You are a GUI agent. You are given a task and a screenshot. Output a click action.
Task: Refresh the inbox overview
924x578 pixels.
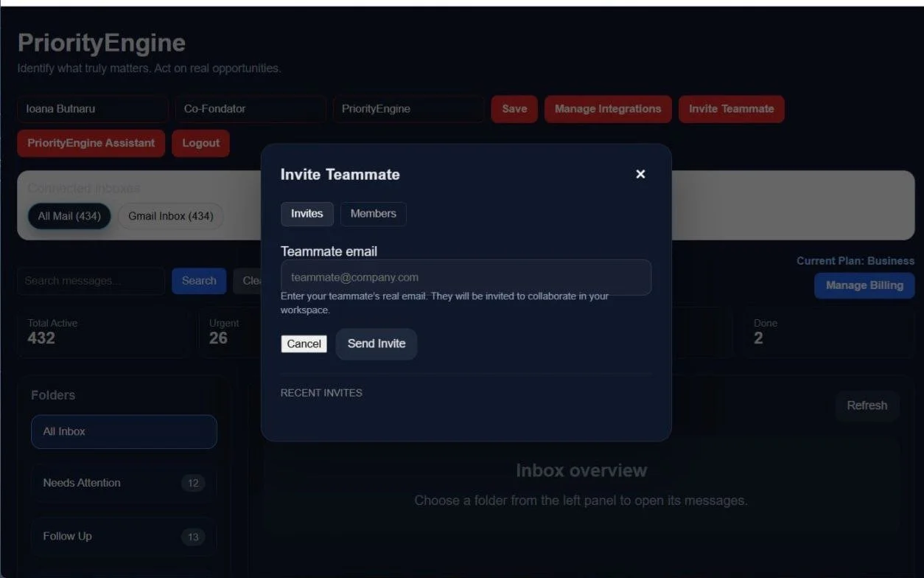click(x=867, y=405)
